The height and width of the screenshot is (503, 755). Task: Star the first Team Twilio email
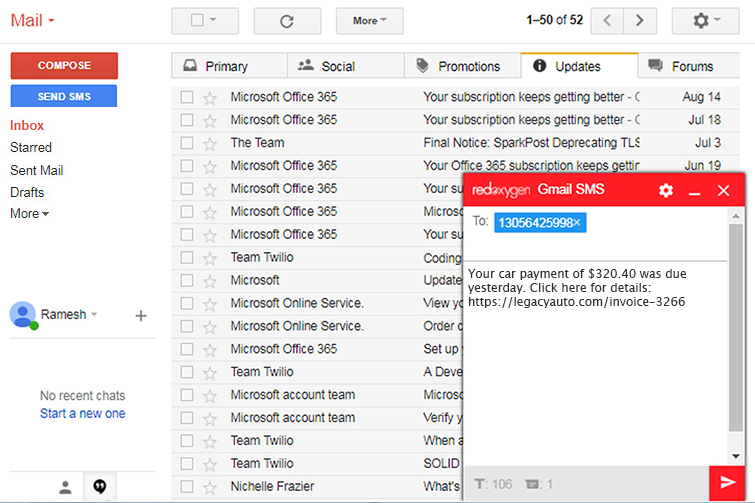[209, 258]
